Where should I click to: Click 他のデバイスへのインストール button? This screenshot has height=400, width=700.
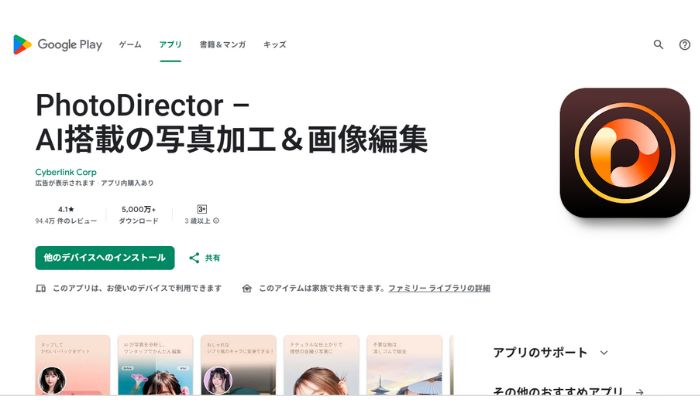tap(105, 258)
